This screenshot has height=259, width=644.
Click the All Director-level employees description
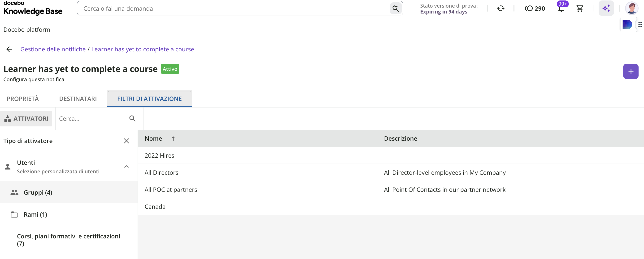[x=445, y=173]
